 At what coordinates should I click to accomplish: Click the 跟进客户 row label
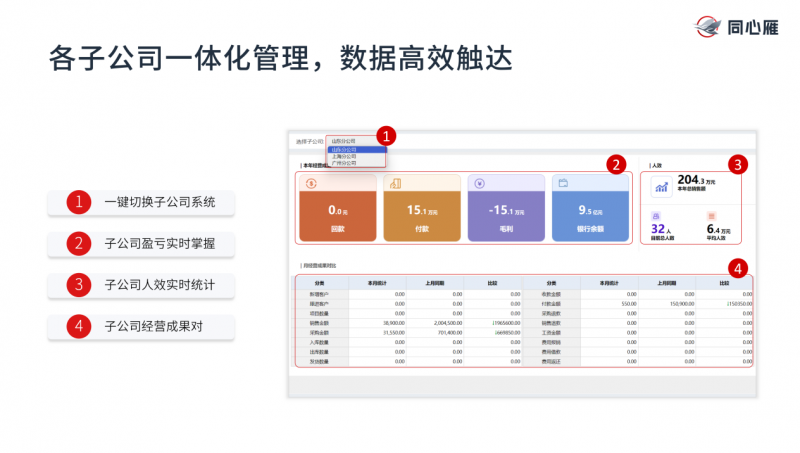click(319, 304)
